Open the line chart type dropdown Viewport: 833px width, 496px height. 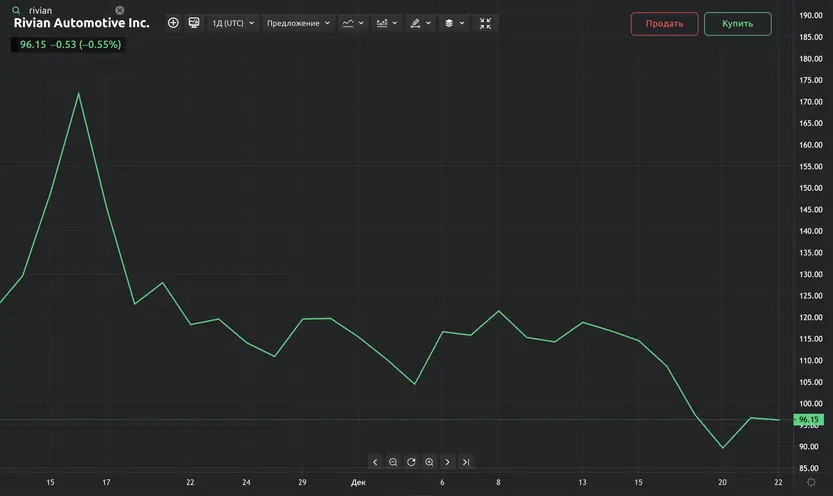[x=352, y=23]
